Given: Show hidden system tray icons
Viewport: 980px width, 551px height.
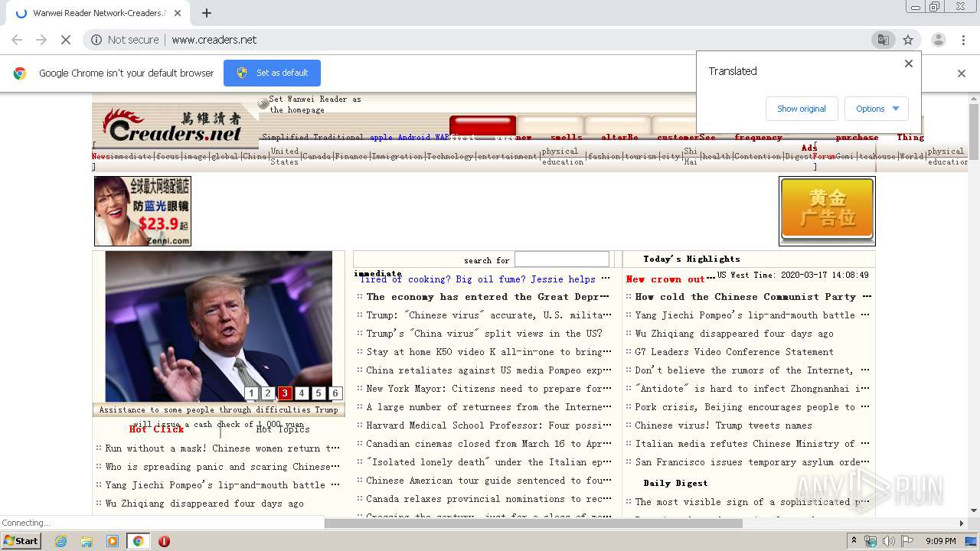Looking at the screenshot, I should pos(854,541).
